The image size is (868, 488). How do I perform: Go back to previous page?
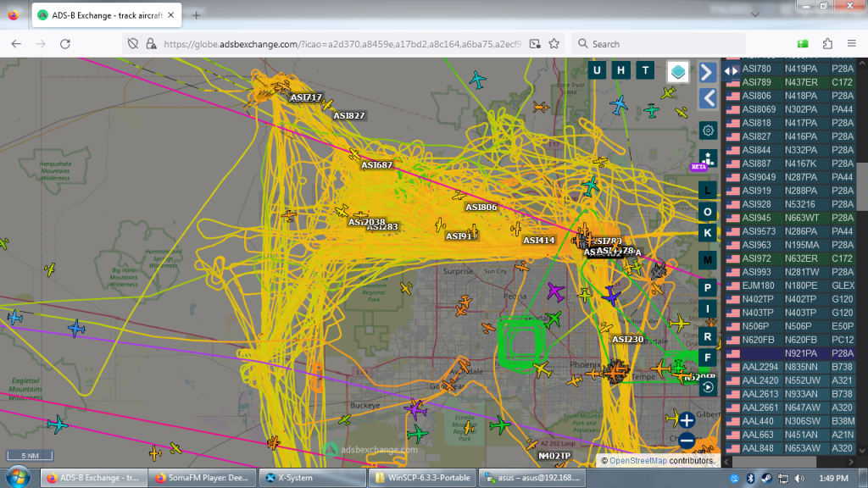coord(16,44)
